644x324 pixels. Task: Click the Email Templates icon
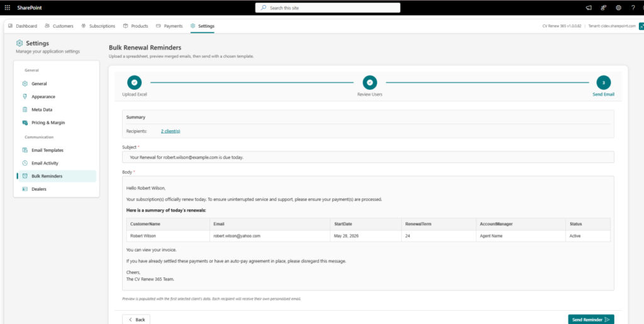click(25, 150)
